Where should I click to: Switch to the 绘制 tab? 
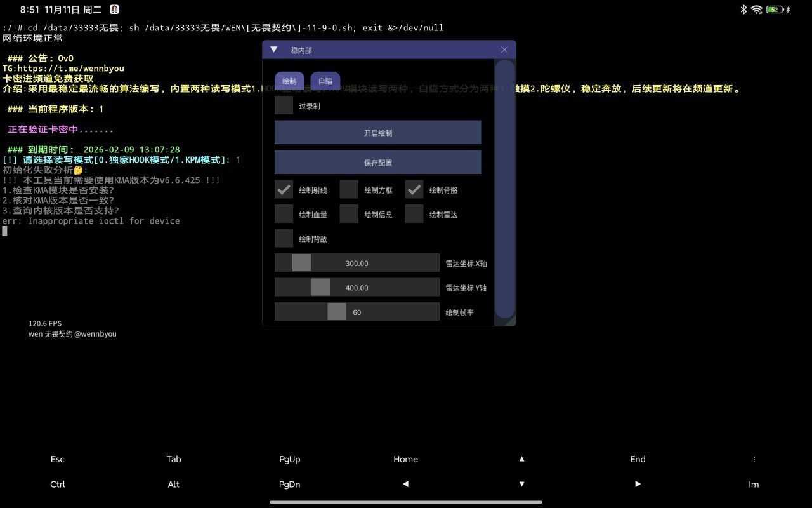pos(289,81)
